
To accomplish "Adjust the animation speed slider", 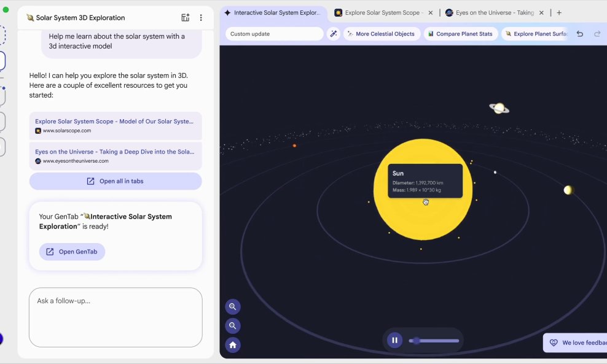I will pos(417,341).
